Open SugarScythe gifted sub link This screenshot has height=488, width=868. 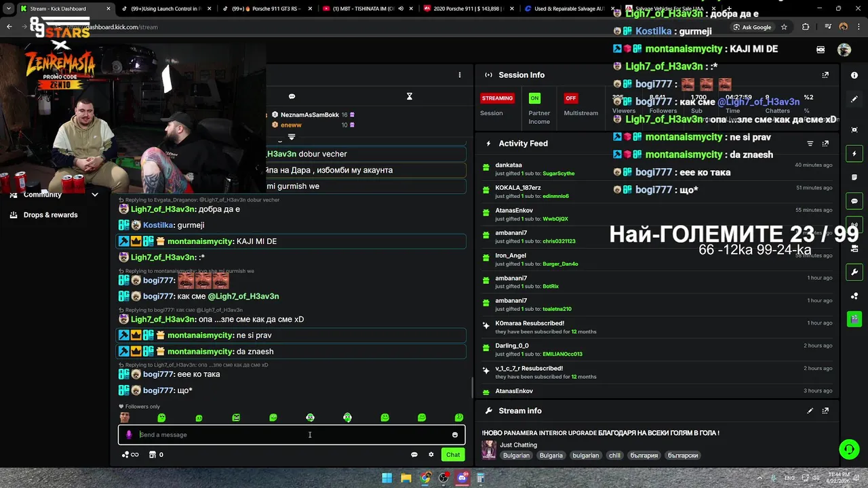pyautogui.click(x=559, y=174)
